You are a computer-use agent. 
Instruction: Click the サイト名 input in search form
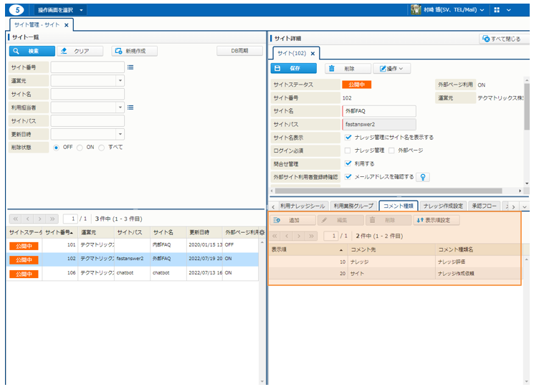tap(87, 94)
